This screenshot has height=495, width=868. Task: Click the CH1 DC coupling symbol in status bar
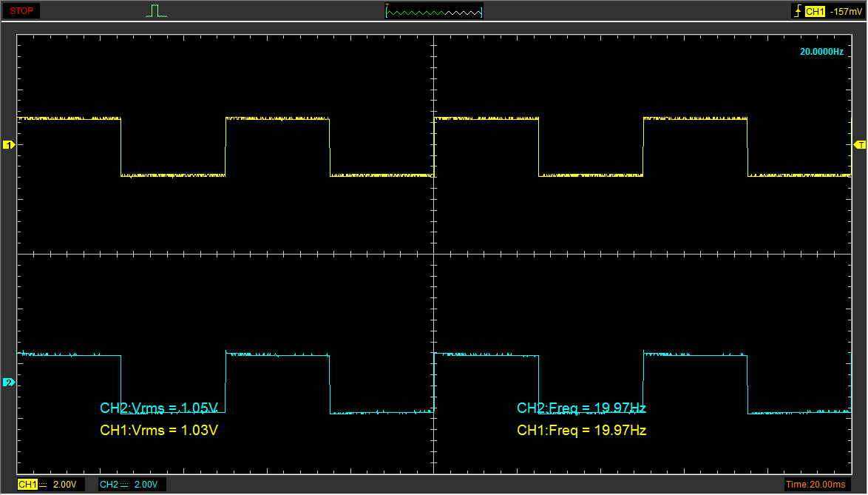43,485
